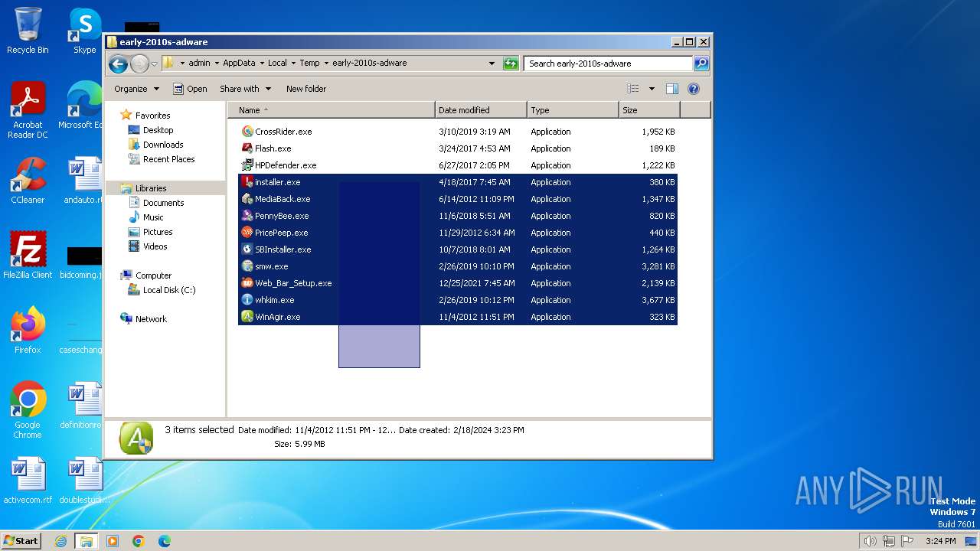Open Recycle Bin desktop icon
Image resolution: width=980 pixels, height=551 pixels.
(x=28, y=31)
